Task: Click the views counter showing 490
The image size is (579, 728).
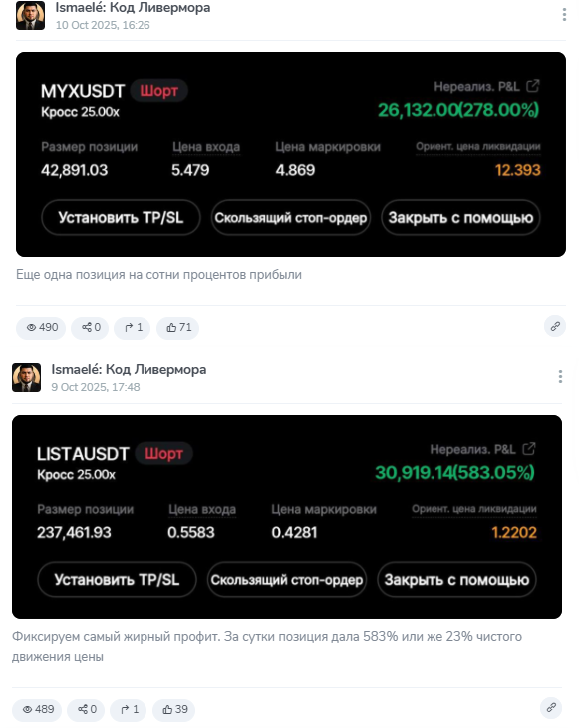Action: coord(41,328)
